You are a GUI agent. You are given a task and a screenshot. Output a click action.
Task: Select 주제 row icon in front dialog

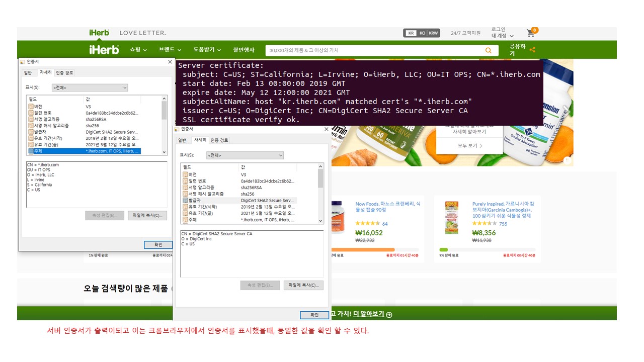pyautogui.click(x=185, y=220)
